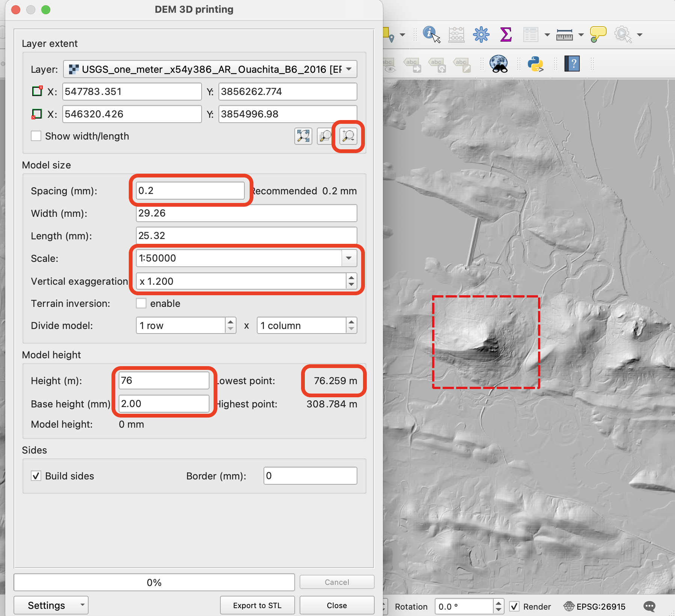This screenshot has height=616, width=675.
Task: Enable Terrain inversion checkbox
Action: point(141,303)
